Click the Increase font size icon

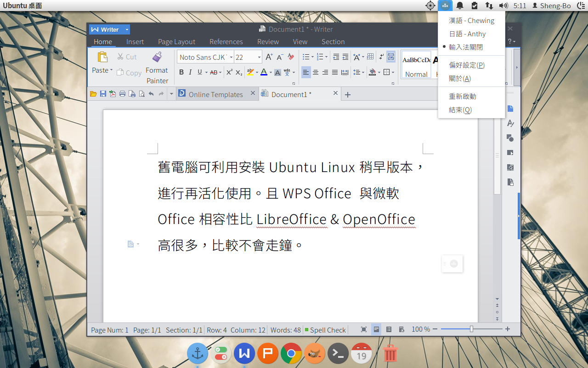[x=269, y=57]
